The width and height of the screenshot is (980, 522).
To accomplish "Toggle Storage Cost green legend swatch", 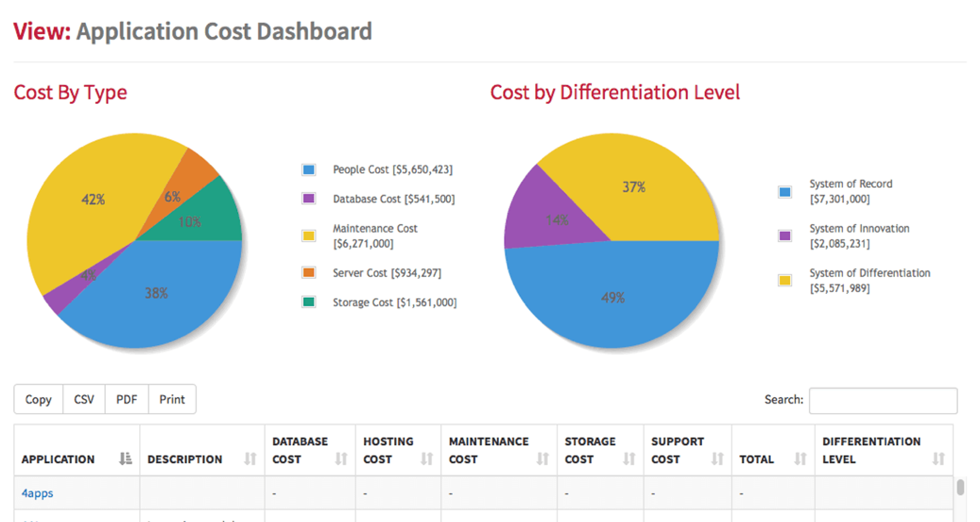I will (x=309, y=302).
